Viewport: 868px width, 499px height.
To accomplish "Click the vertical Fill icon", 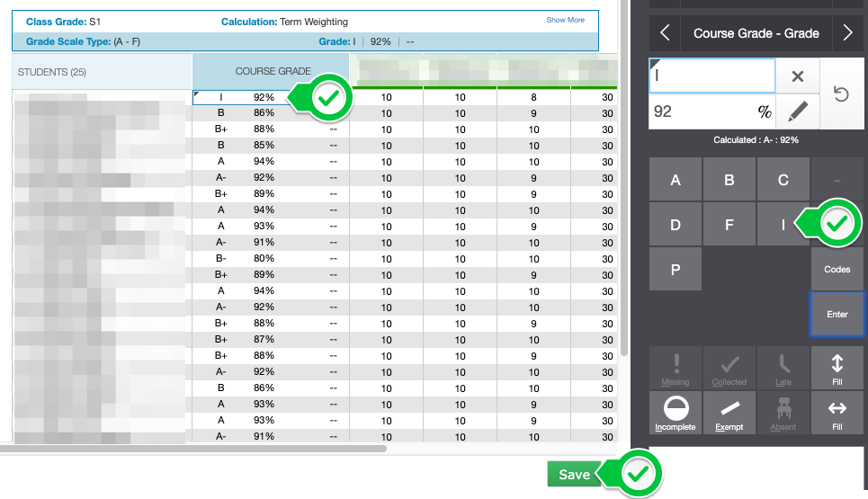I will tap(837, 368).
